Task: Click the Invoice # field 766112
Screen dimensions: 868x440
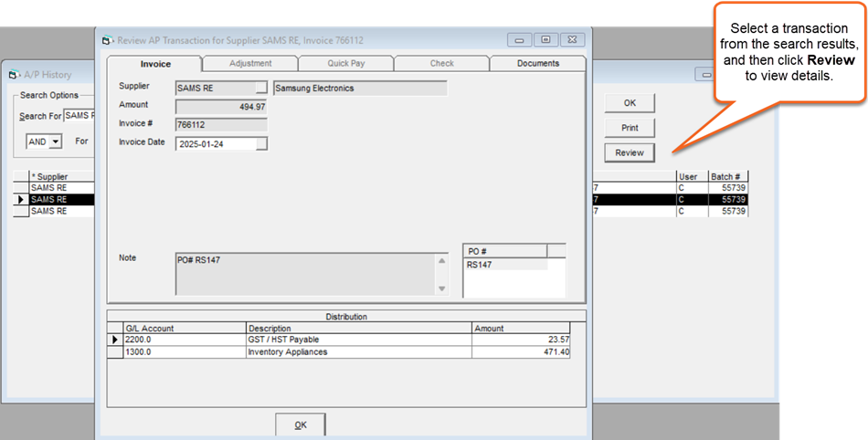Action: coord(221,125)
